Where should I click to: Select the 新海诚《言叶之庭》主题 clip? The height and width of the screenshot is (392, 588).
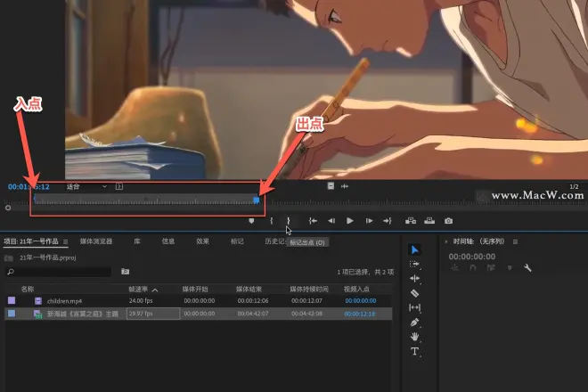pyautogui.click(x=83, y=314)
